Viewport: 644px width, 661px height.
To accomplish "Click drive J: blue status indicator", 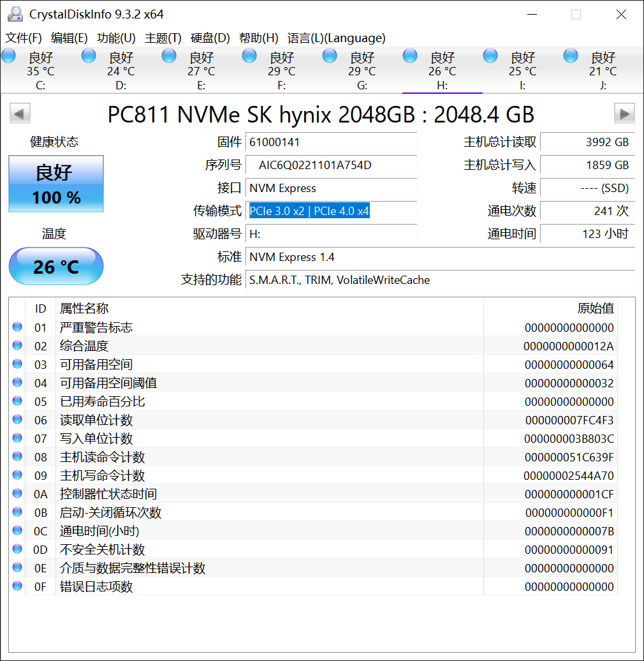I will click(570, 56).
